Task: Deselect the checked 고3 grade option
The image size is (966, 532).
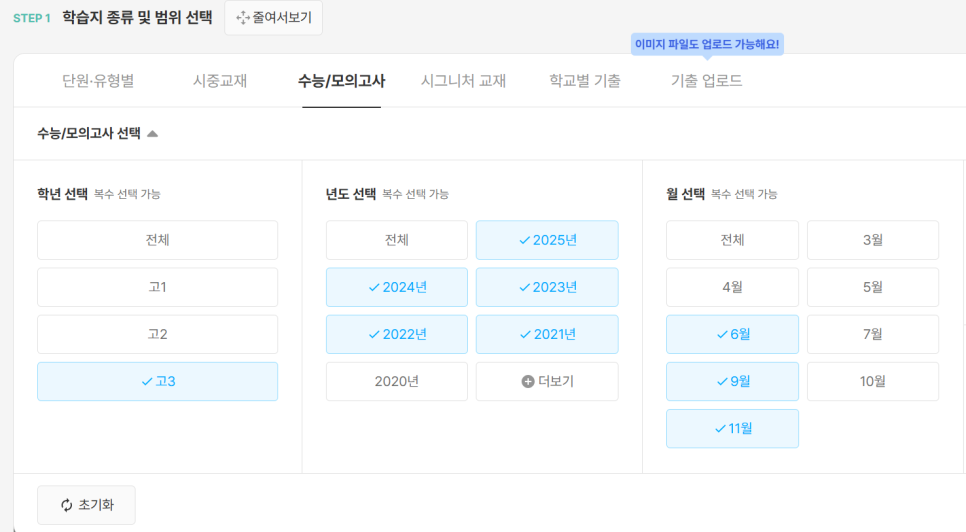Action: coord(158,382)
